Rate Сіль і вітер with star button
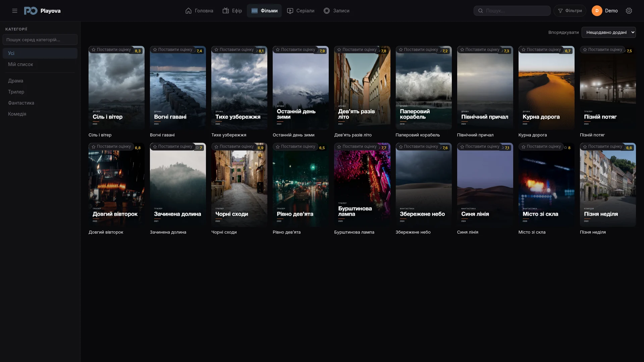 pos(111,50)
